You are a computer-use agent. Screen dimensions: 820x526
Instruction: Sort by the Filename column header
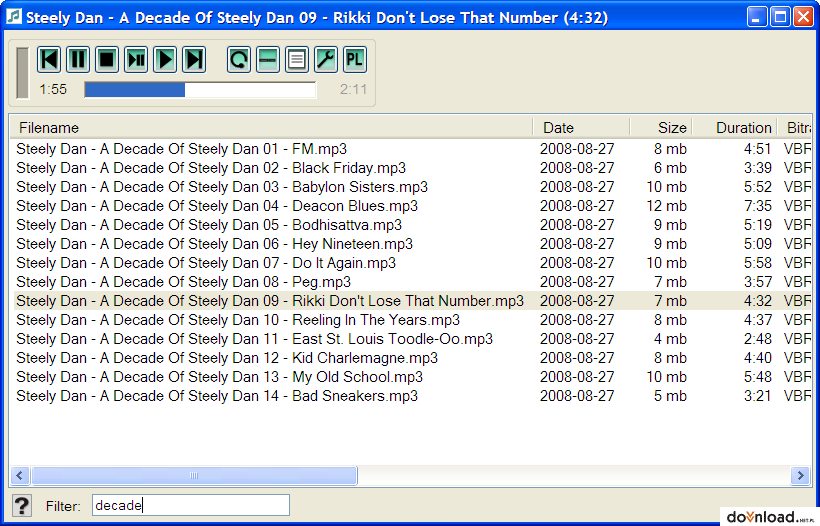[x=271, y=128]
